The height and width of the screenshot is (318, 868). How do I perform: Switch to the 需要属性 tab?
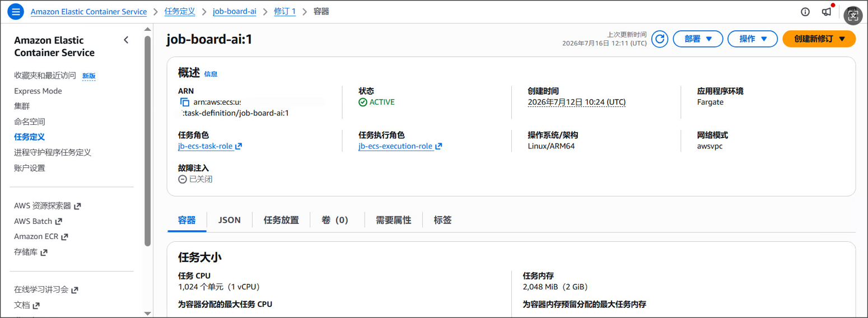[x=393, y=220]
